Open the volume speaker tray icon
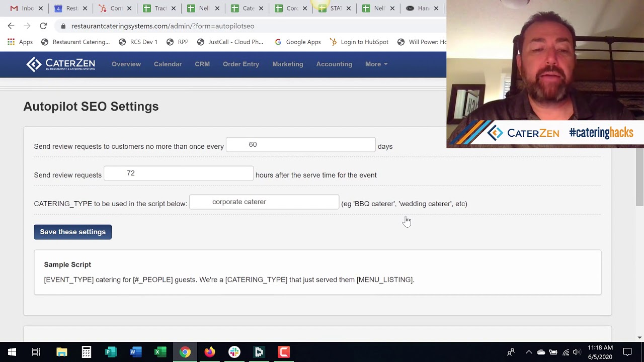 (x=577, y=352)
